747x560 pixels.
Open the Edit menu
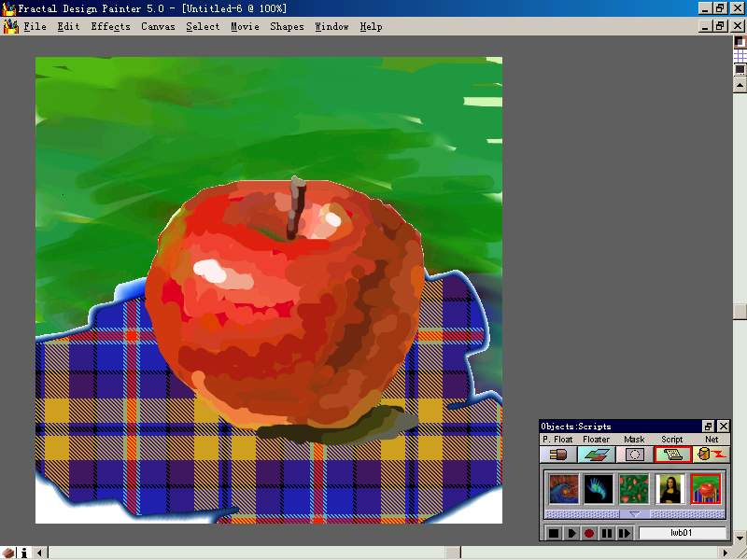tap(68, 27)
